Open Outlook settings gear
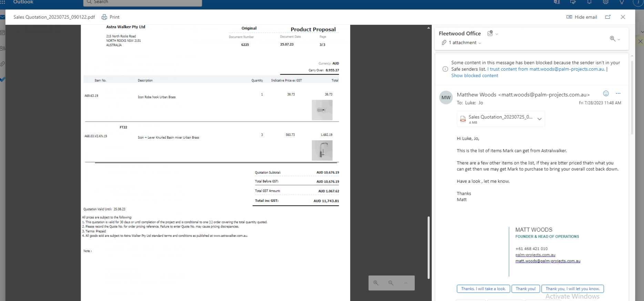644x301 pixels. tap(605, 2)
